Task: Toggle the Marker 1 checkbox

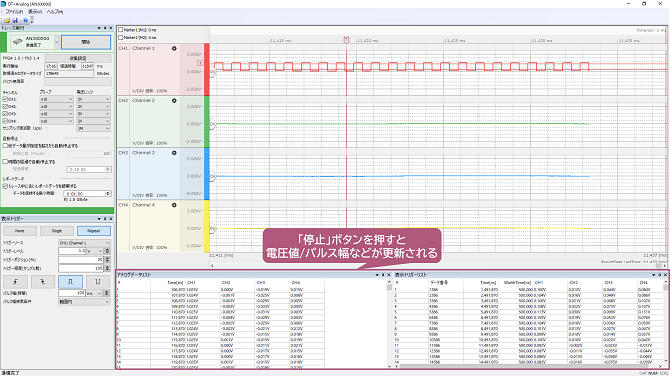Action: point(120,30)
